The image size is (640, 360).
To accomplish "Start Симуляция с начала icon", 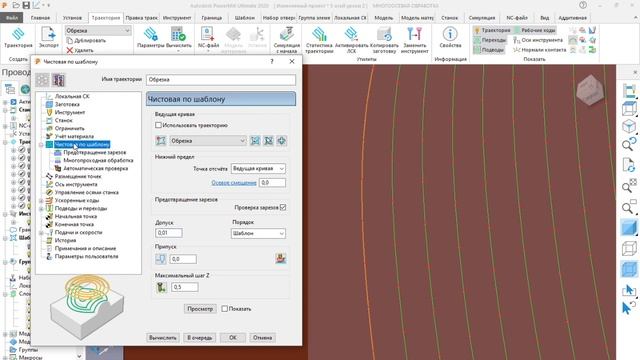I will coord(287,35).
